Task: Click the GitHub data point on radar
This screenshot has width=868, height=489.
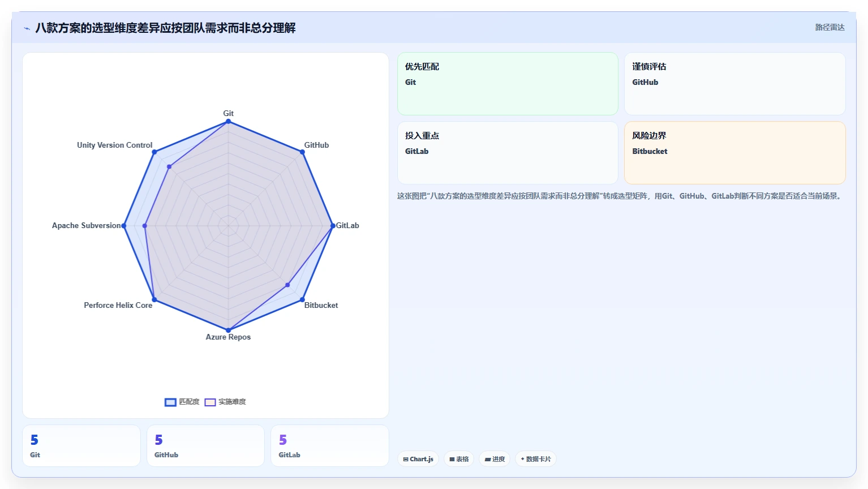Action: click(x=302, y=152)
